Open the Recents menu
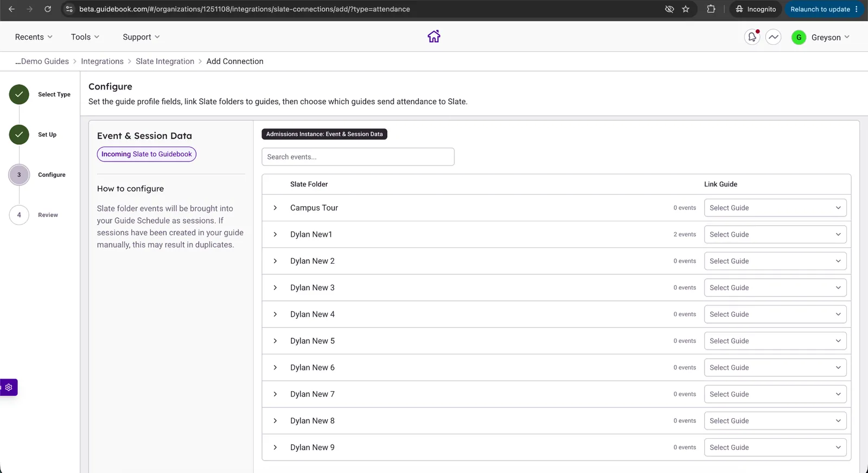The width and height of the screenshot is (868, 473). (x=34, y=37)
